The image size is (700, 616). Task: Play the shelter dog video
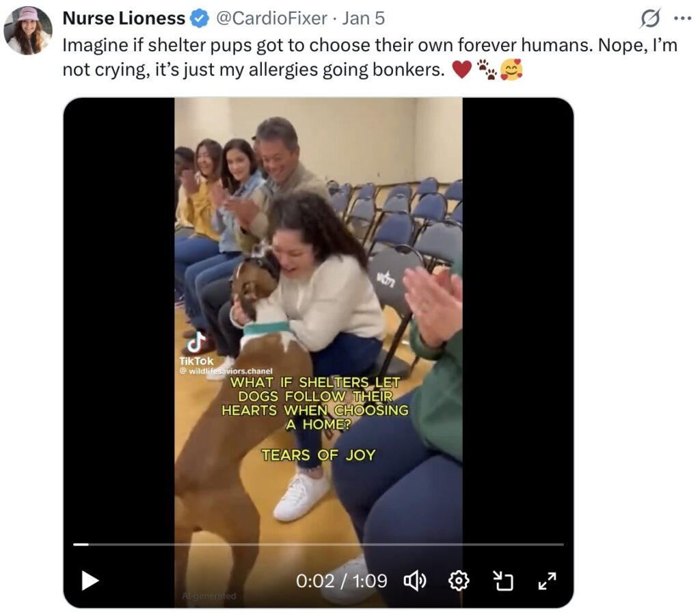click(x=90, y=581)
